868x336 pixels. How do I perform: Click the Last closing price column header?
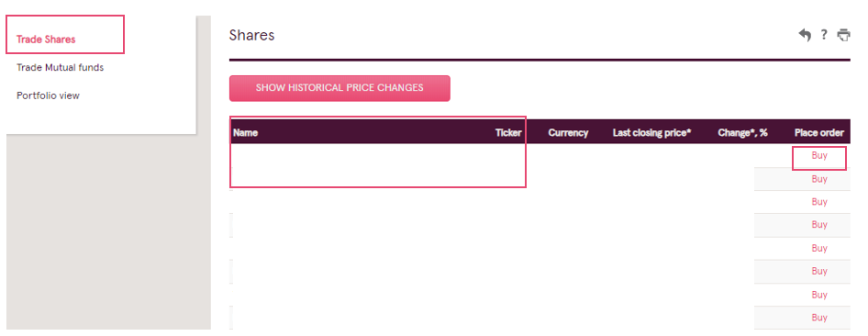(651, 133)
